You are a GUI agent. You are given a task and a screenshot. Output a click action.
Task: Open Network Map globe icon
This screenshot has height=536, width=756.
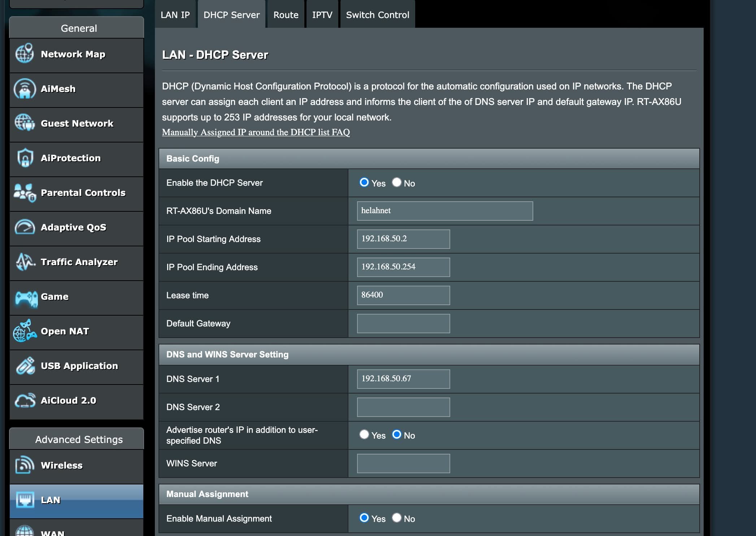(25, 54)
